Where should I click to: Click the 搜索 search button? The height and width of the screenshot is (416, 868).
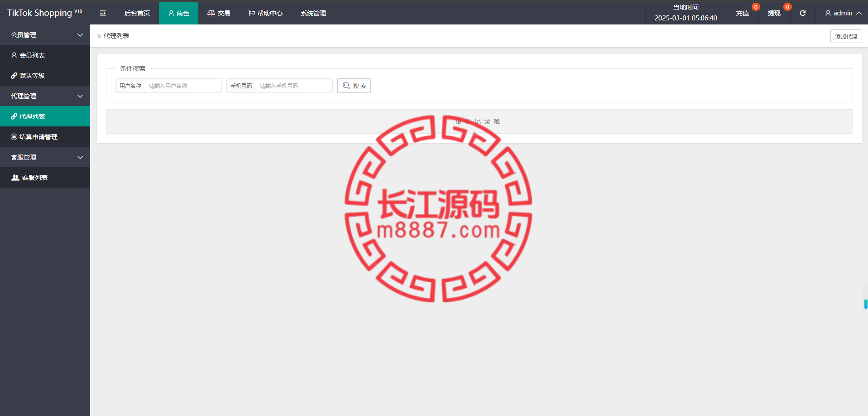point(354,86)
